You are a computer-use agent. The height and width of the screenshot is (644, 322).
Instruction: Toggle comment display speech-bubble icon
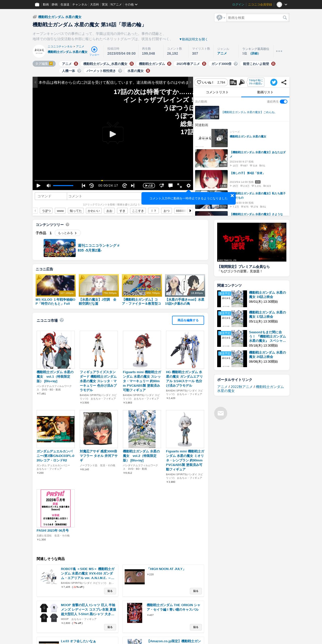(171, 186)
